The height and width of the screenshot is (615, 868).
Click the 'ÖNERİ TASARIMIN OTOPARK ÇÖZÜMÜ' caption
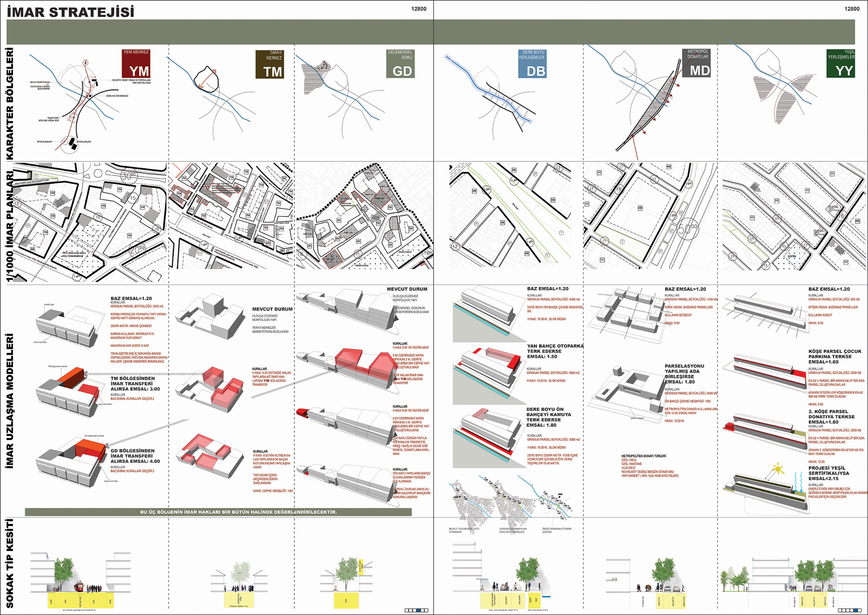coord(557,530)
